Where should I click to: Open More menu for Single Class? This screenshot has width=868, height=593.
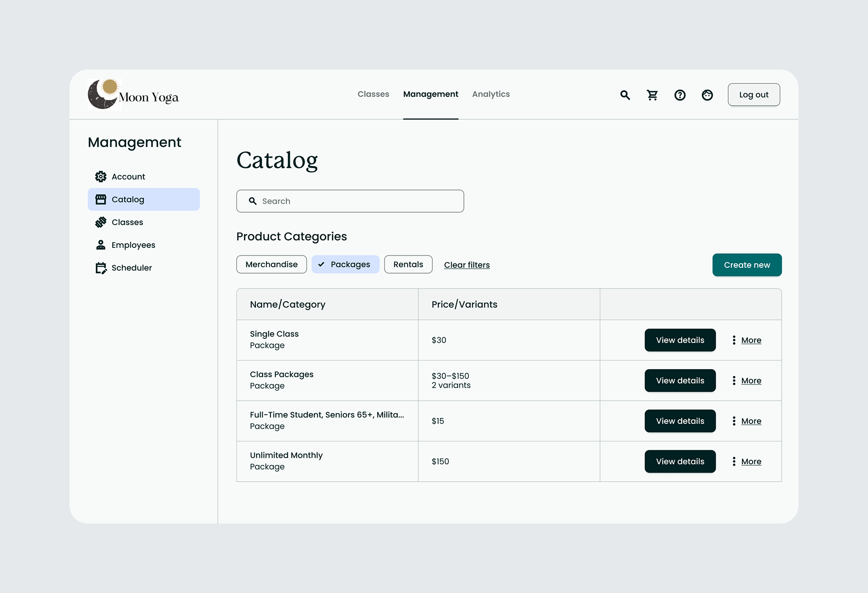pos(747,340)
